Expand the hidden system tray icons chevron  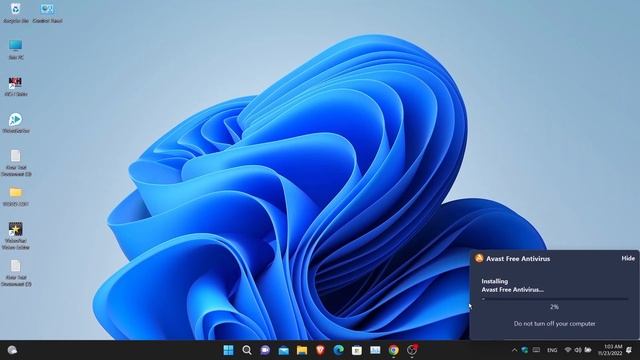[514, 350]
